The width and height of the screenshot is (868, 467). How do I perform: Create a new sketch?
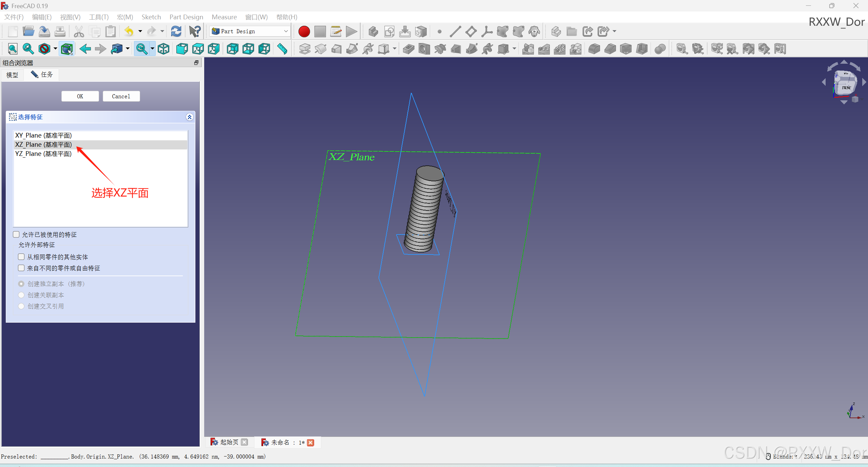389,31
